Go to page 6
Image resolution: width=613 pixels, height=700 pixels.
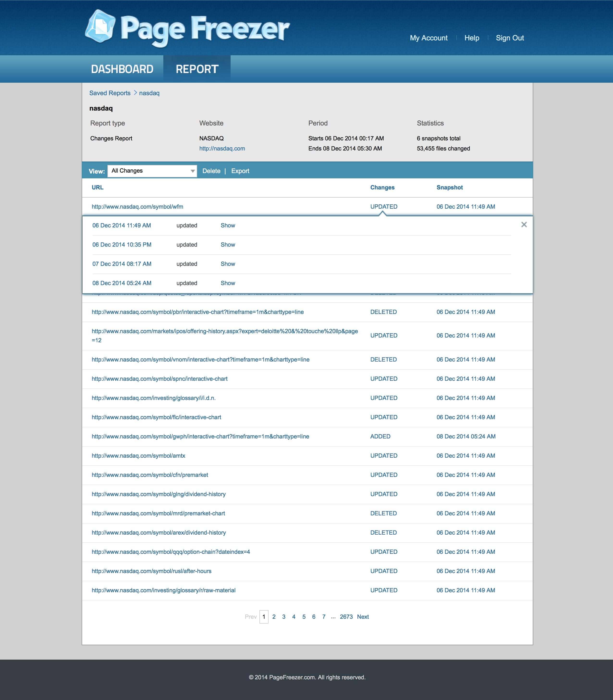(314, 617)
